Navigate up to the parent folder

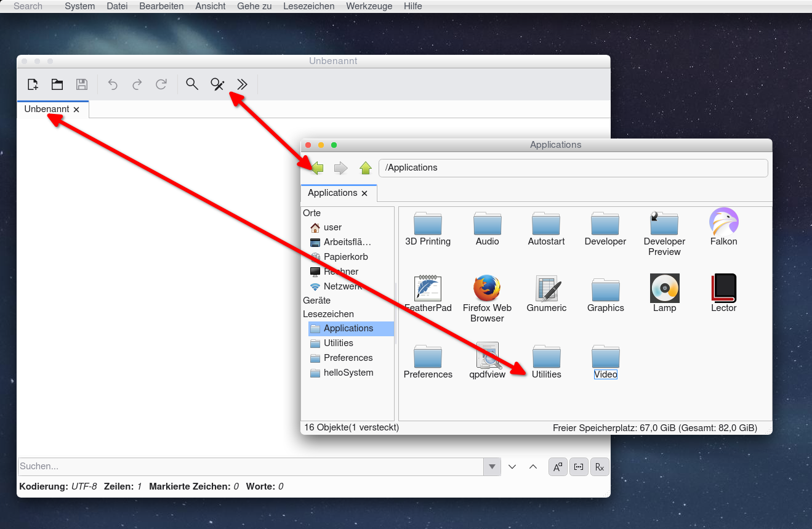(x=366, y=168)
